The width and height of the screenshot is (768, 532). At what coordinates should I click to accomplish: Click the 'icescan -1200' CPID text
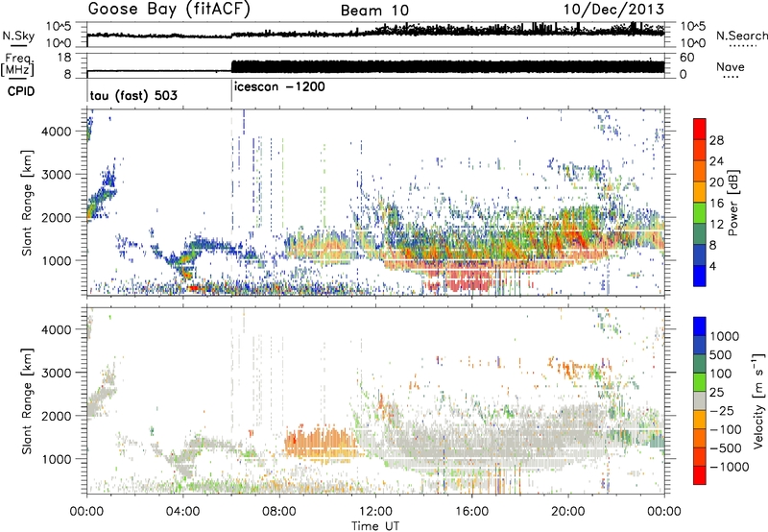click(279, 86)
